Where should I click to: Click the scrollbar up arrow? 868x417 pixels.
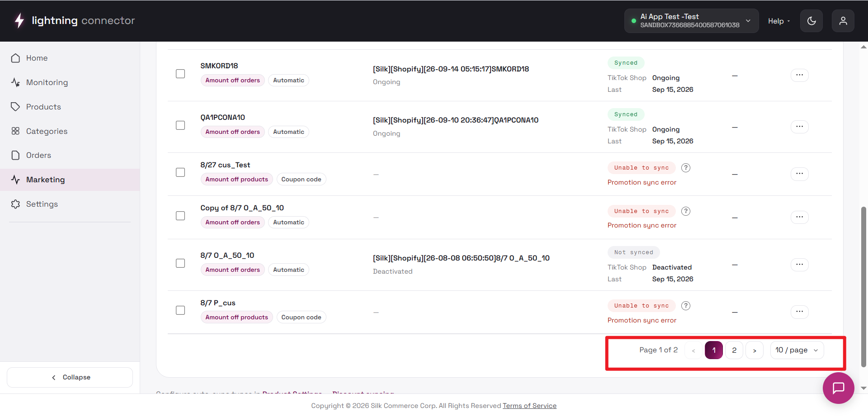click(x=863, y=47)
